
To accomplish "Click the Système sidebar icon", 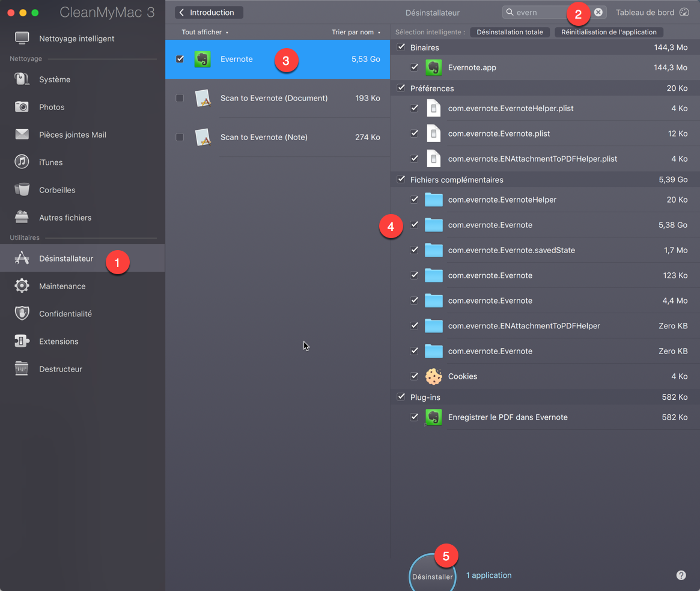I will click(x=22, y=79).
